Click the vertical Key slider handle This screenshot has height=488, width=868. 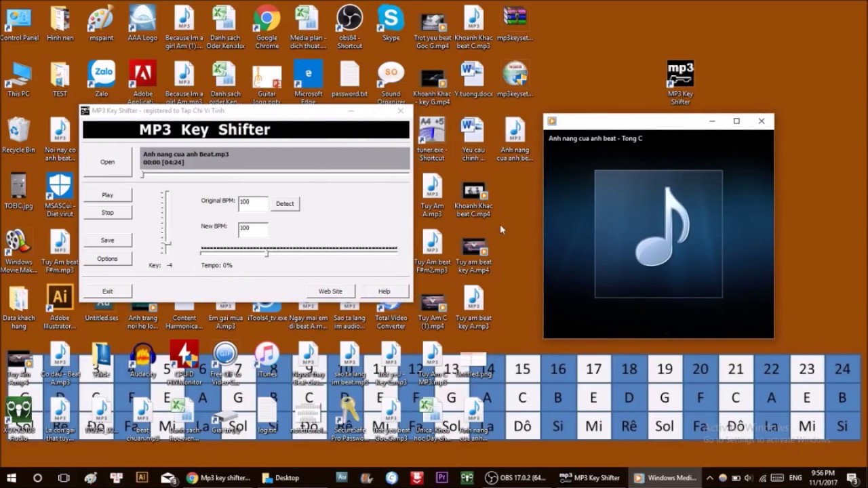click(x=166, y=243)
